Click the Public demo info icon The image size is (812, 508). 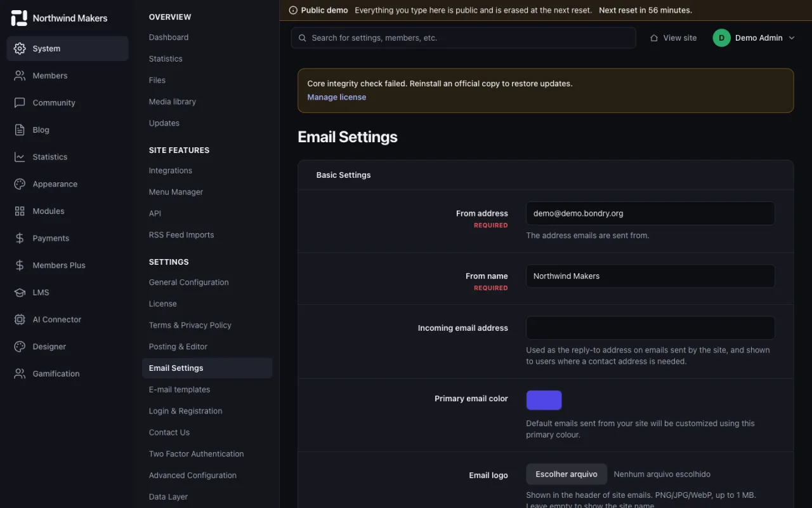tap(293, 10)
